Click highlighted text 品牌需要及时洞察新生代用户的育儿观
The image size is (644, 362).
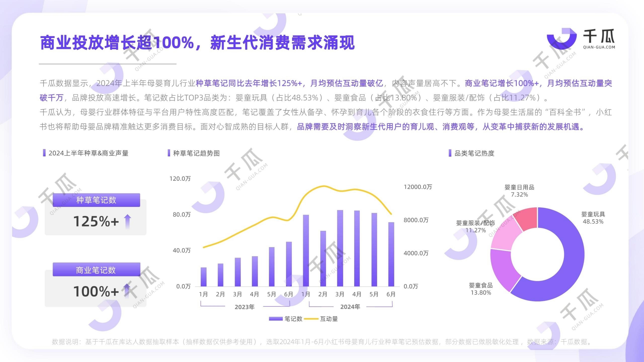point(366,127)
